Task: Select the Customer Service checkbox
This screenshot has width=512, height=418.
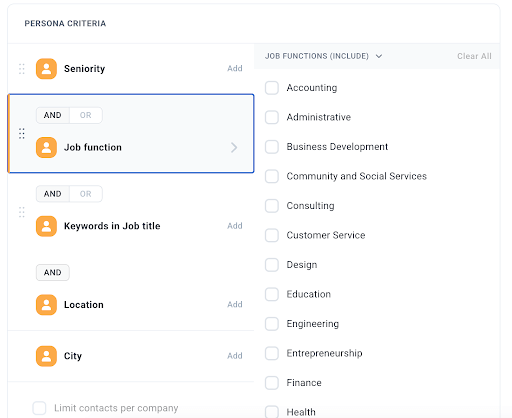Action: click(x=272, y=235)
